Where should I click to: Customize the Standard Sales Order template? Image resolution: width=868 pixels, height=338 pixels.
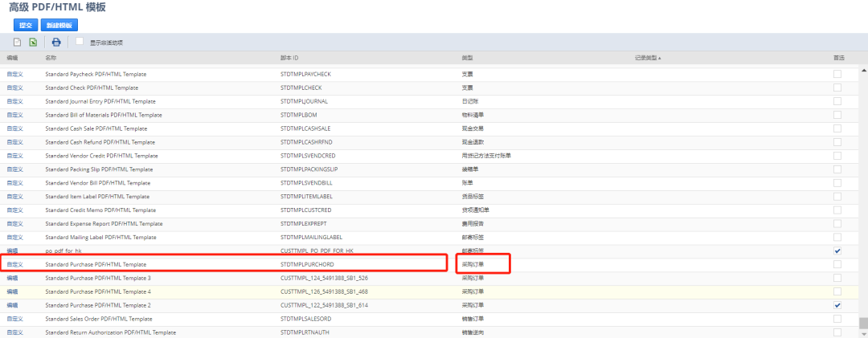(x=15, y=319)
